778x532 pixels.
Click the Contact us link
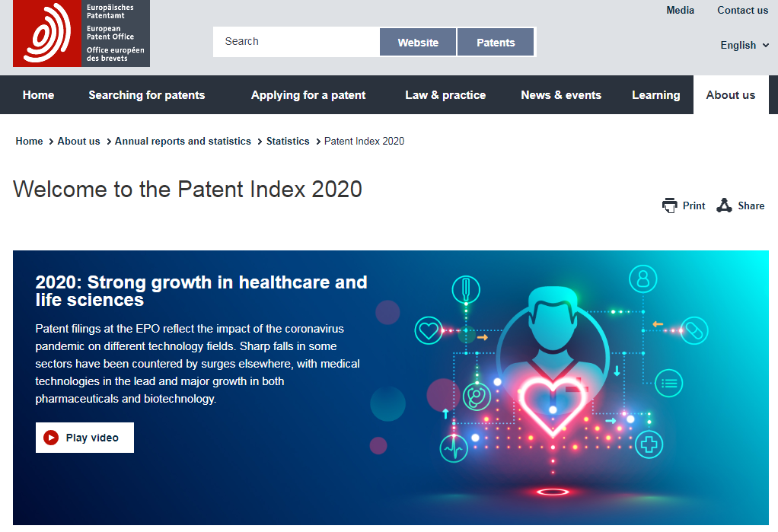[742, 11]
